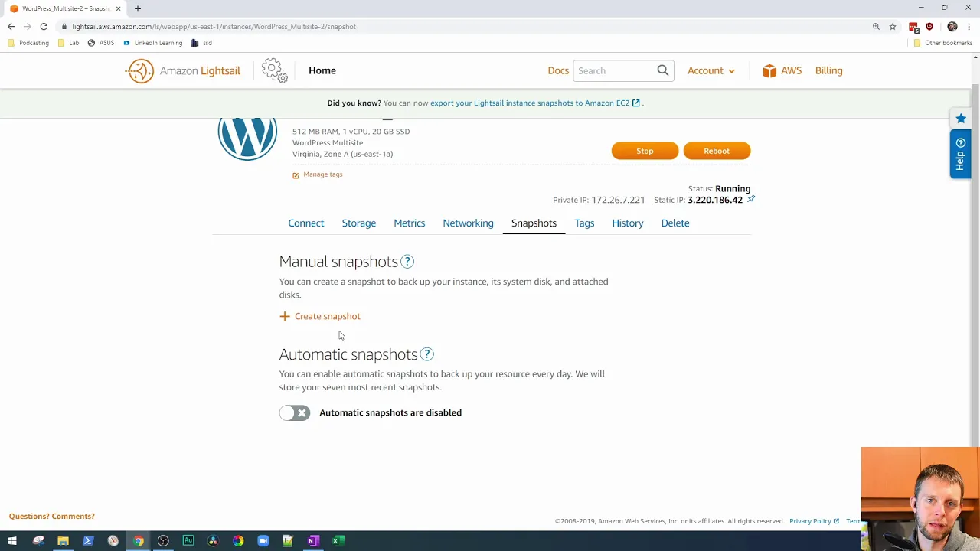The width and height of the screenshot is (980, 551).
Task: Open the Podcasting bookmarks folder
Action: [28, 43]
